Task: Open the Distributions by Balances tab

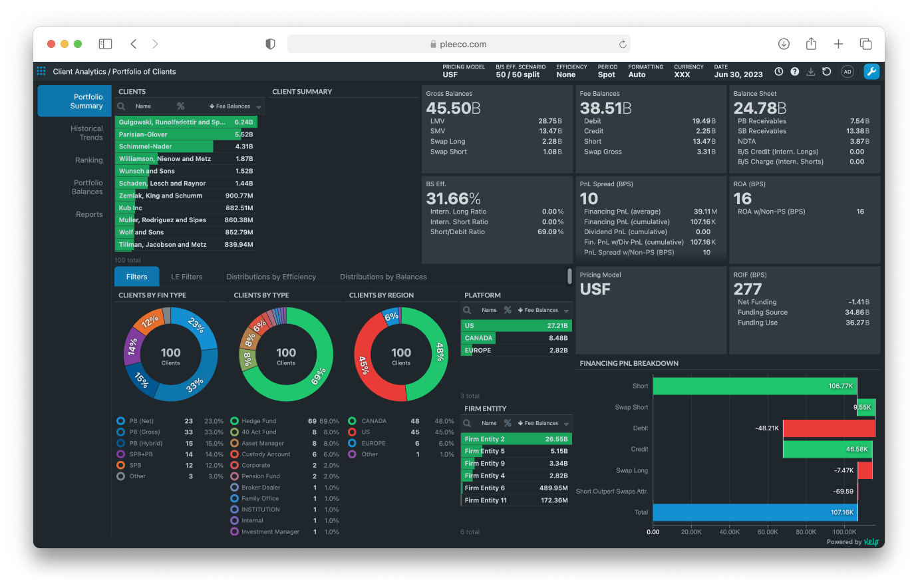Action: pos(383,277)
